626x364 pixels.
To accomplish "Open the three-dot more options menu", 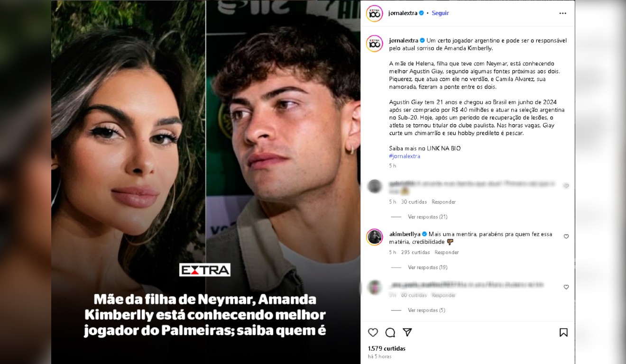I will [563, 13].
